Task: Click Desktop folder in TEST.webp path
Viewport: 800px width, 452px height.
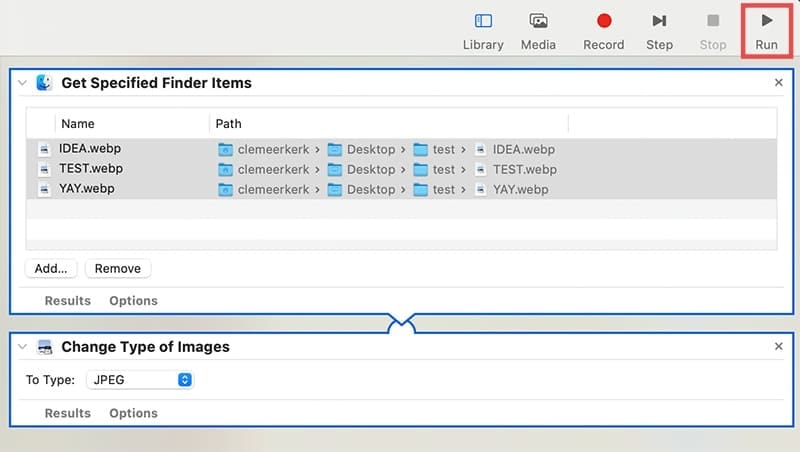Action: pos(361,169)
